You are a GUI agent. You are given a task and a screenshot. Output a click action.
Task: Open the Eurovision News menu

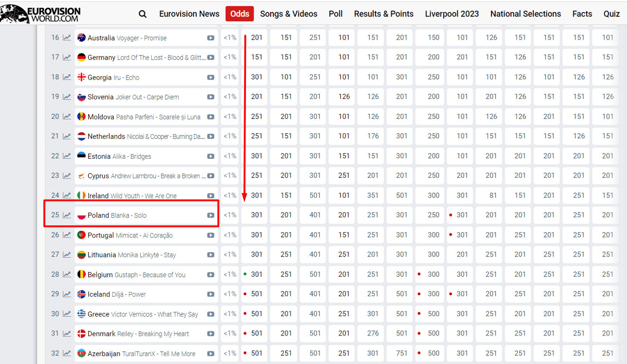click(x=189, y=14)
